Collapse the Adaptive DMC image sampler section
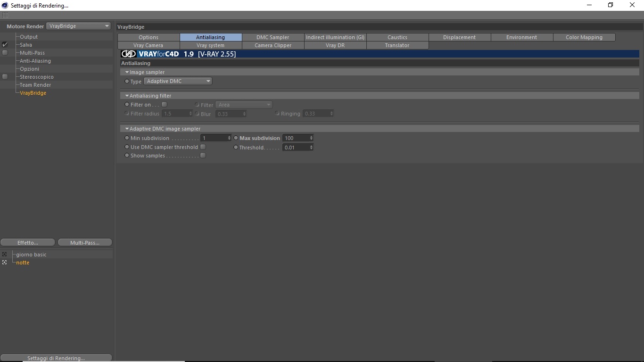Screen dimensions: 644x362 tap(127, 129)
